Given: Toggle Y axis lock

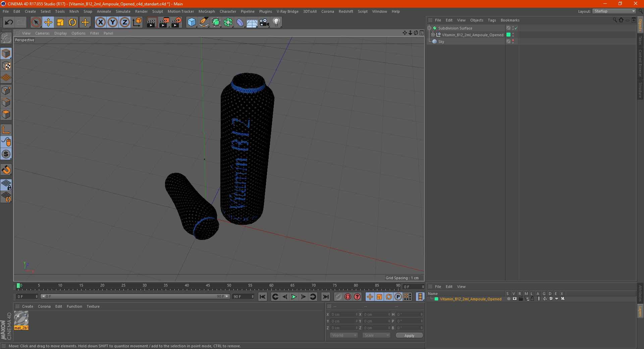Looking at the screenshot, I should [x=113, y=22].
